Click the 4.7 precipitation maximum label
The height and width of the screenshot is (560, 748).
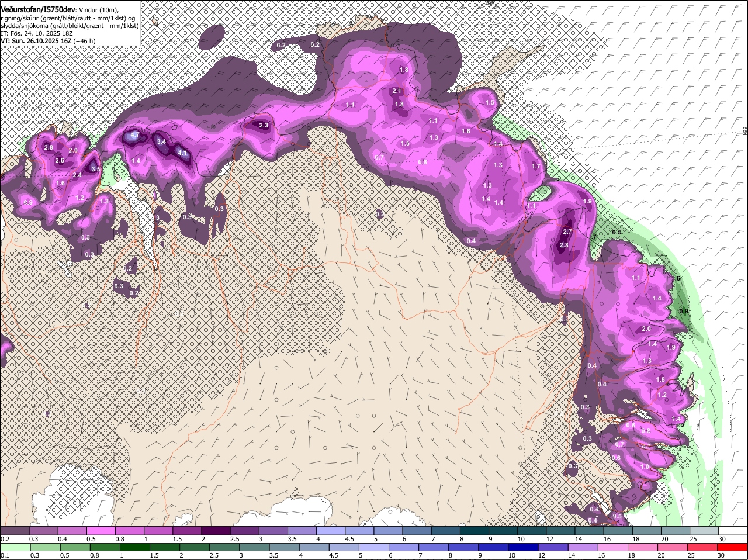pyautogui.click(x=135, y=135)
